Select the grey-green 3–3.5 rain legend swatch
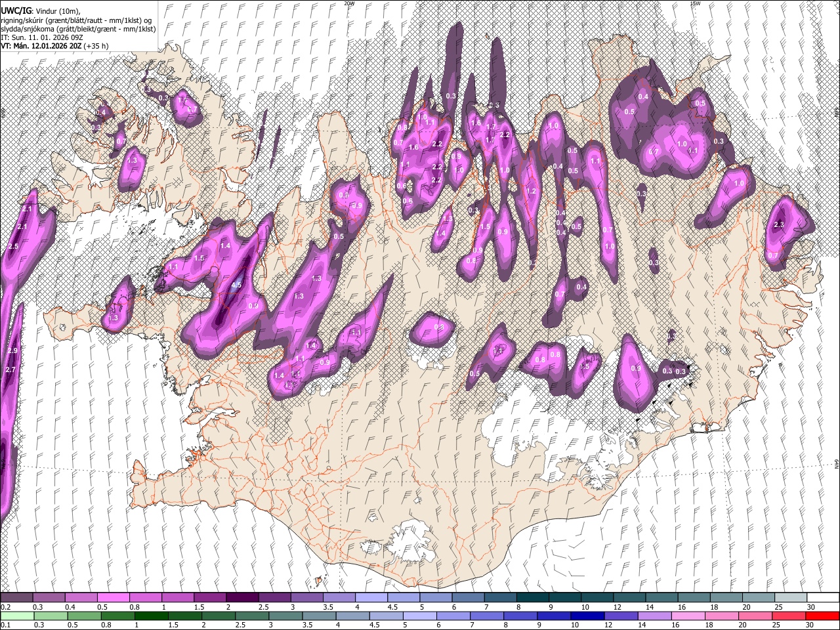 click(285, 616)
